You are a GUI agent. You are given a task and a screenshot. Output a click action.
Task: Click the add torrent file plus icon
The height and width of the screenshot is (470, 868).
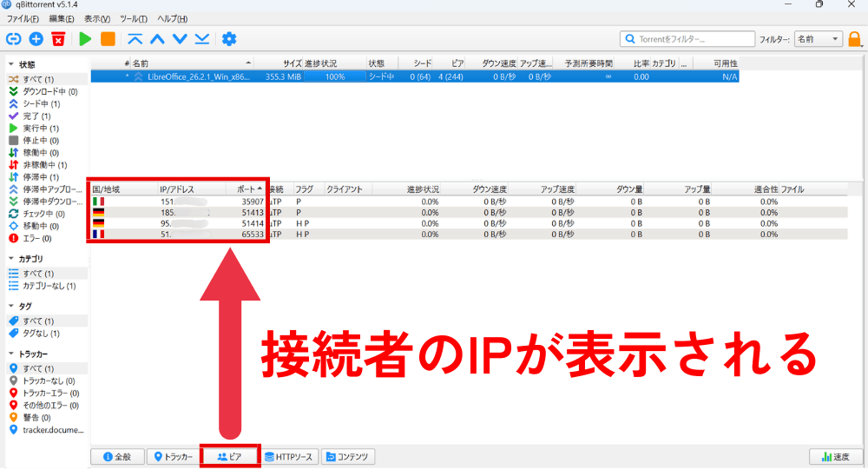pos(36,39)
